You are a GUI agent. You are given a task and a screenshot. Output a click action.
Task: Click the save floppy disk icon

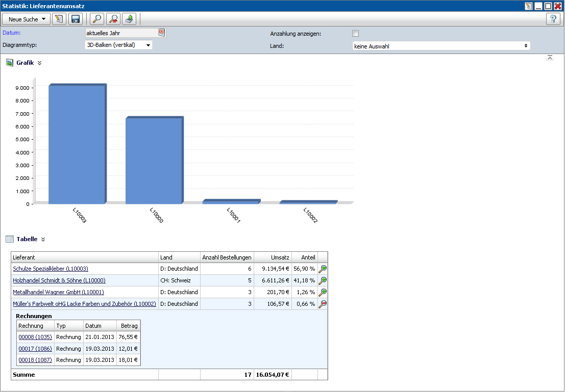pos(76,19)
